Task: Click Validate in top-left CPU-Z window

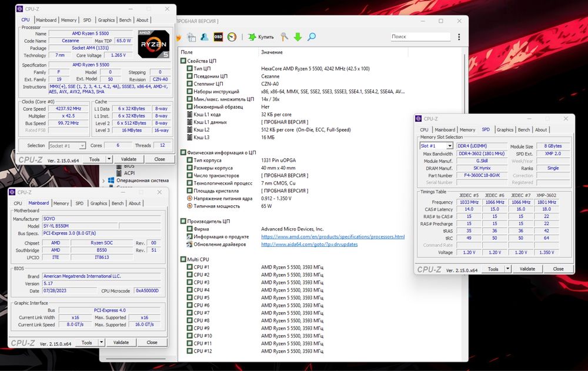Action: pos(129,159)
